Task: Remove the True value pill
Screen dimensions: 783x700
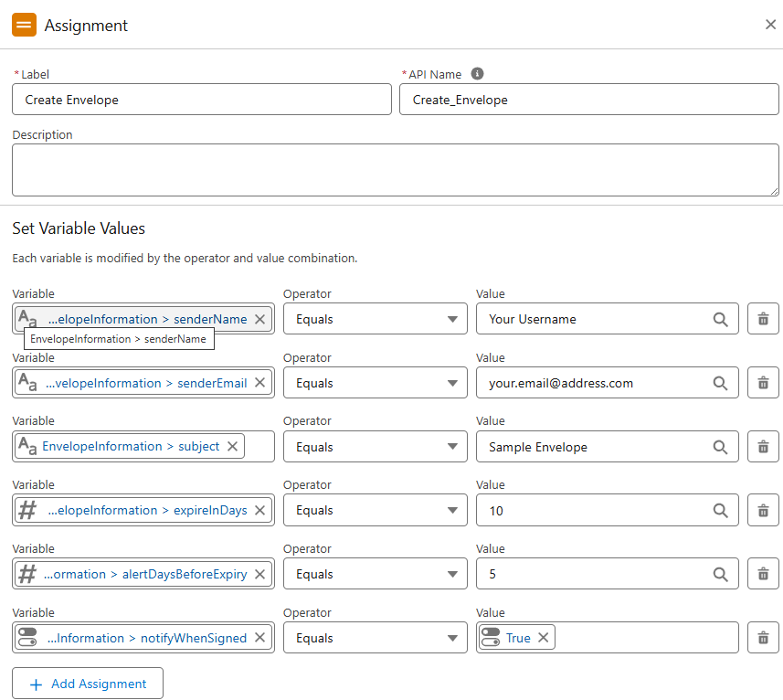Action: (544, 638)
